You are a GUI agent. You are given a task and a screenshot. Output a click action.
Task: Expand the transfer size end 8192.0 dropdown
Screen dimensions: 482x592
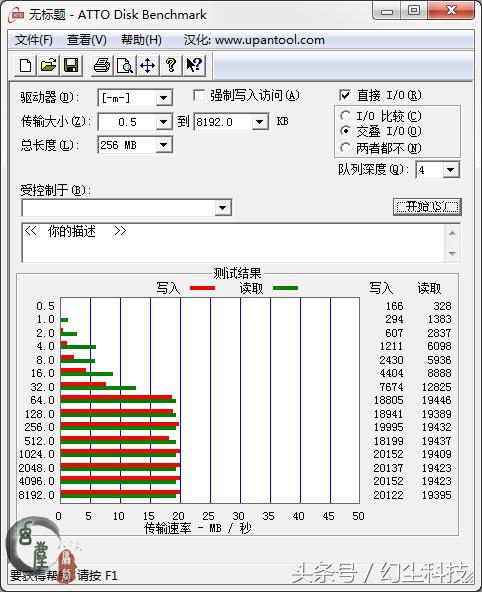click(260, 122)
